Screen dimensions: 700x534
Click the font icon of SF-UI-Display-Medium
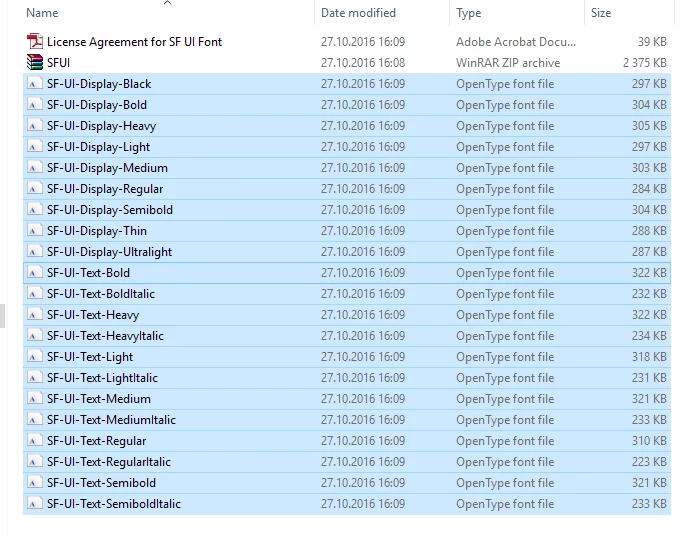(x=35, y=167)
